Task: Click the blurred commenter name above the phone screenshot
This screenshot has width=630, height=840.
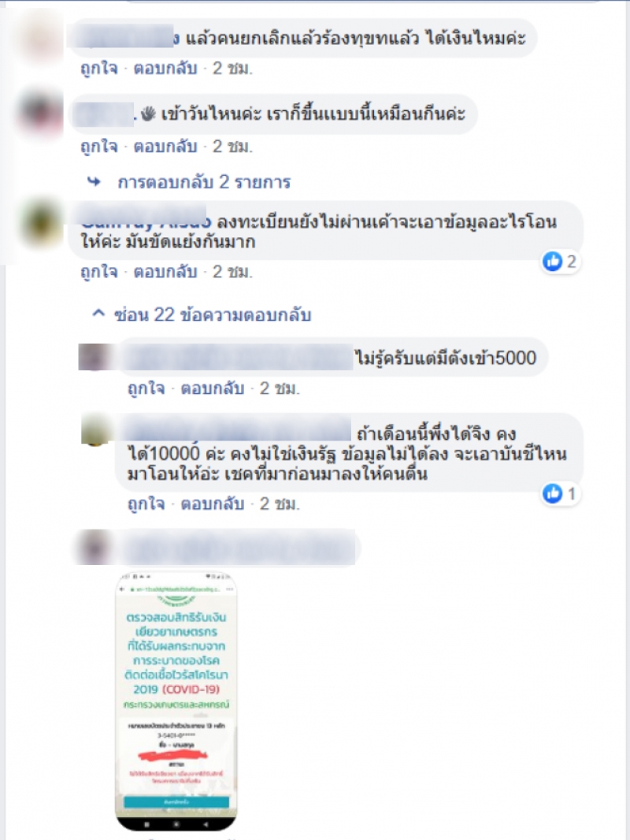Action: click(240, 548)
